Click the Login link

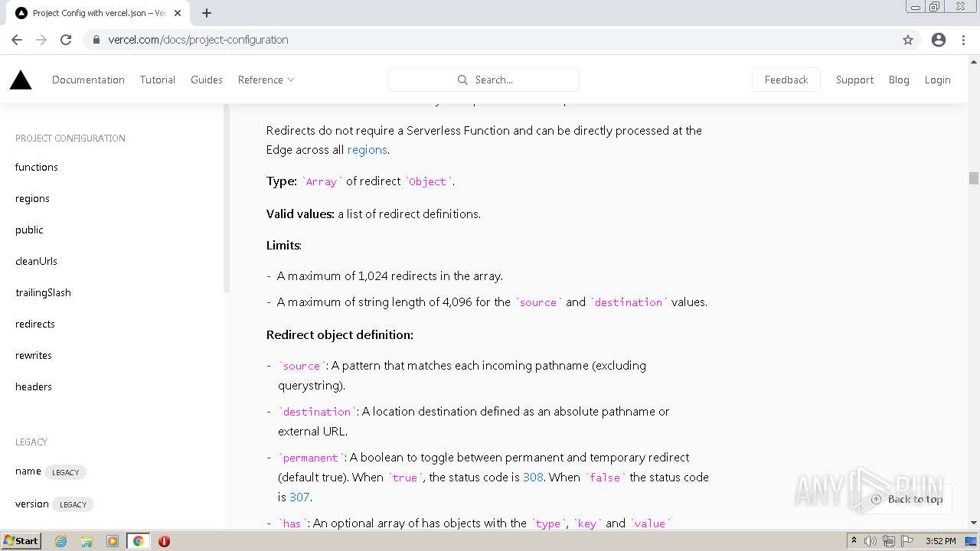(x=937, y=80)
